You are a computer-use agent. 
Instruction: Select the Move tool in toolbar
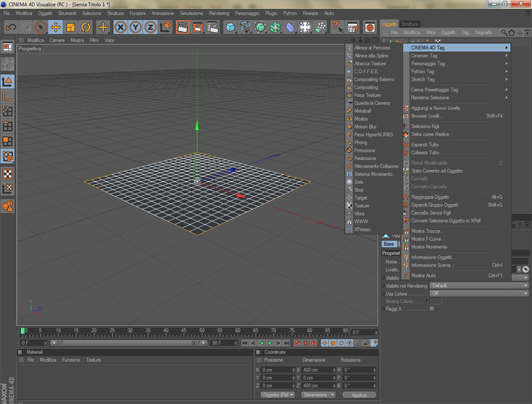(x=56, y=28)
